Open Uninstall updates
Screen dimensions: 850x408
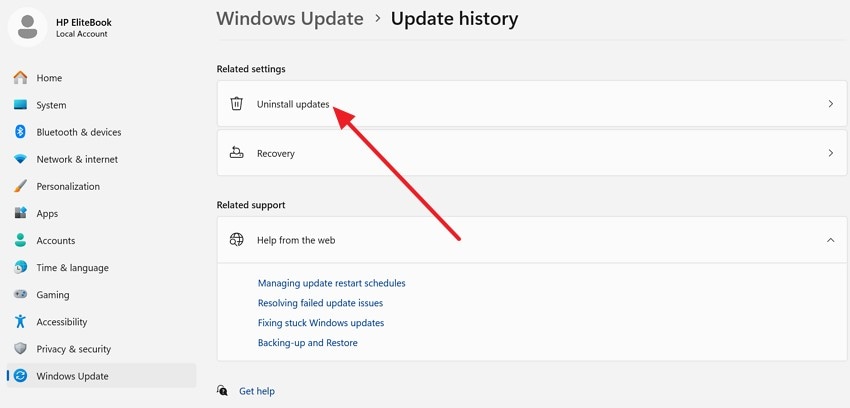532,103
